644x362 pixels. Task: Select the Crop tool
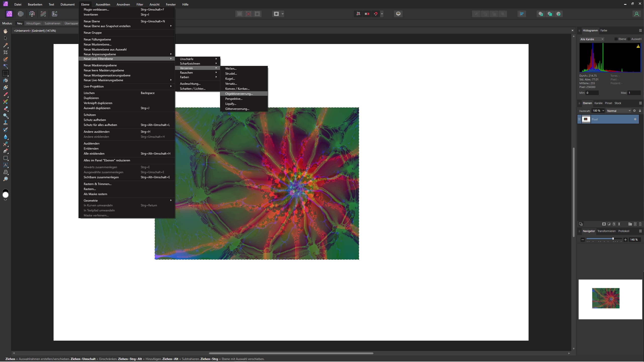tap(6, 52)
